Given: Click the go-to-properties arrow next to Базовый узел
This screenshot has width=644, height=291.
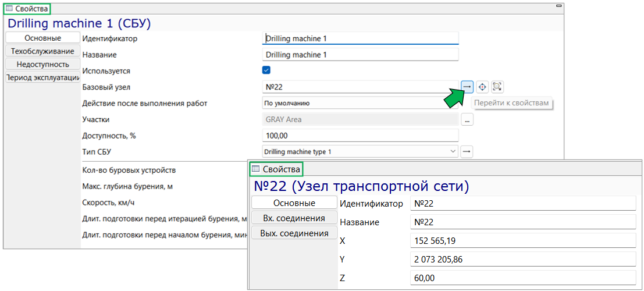Looking at the screenshot, I should tap(467, 87).
